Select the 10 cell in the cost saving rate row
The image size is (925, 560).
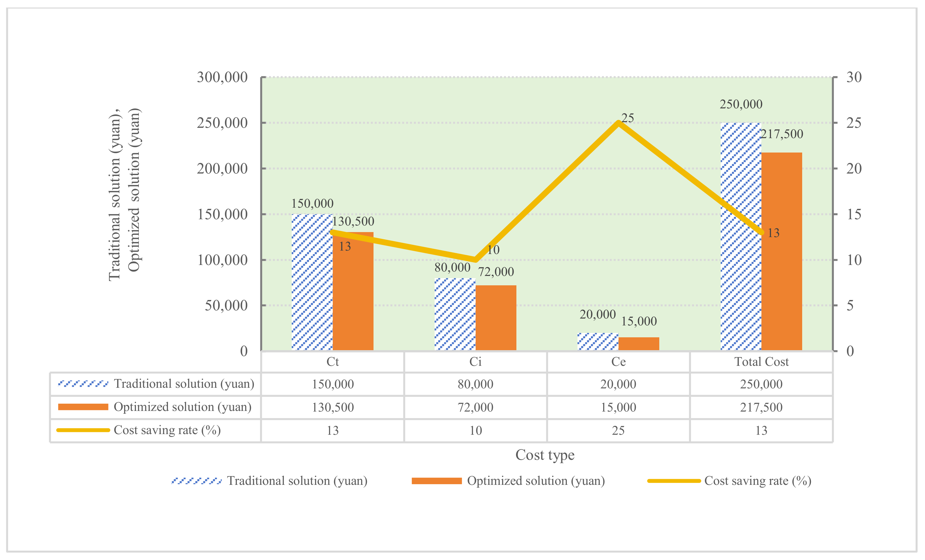pos(475,431)
